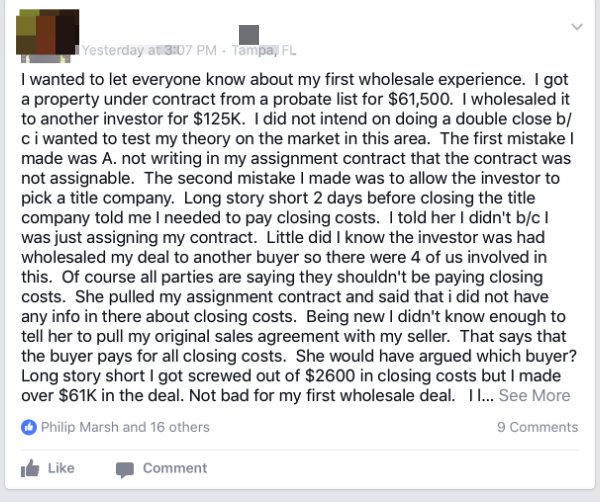Click the blue Like reaction icon
600x502 pixels.
29,427
